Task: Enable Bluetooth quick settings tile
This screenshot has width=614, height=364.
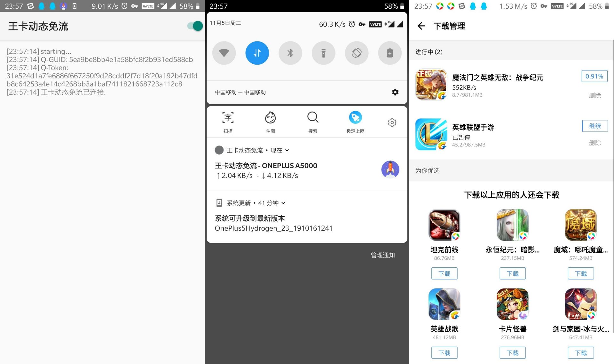Action: tap(290, 53)
